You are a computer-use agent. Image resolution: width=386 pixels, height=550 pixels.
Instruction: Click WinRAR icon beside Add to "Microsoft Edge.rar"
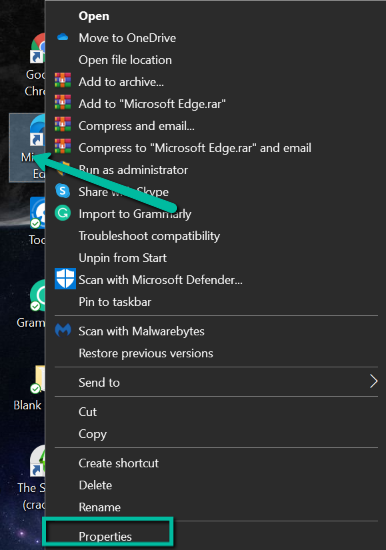pyautogui.click(x=63, y=102)
